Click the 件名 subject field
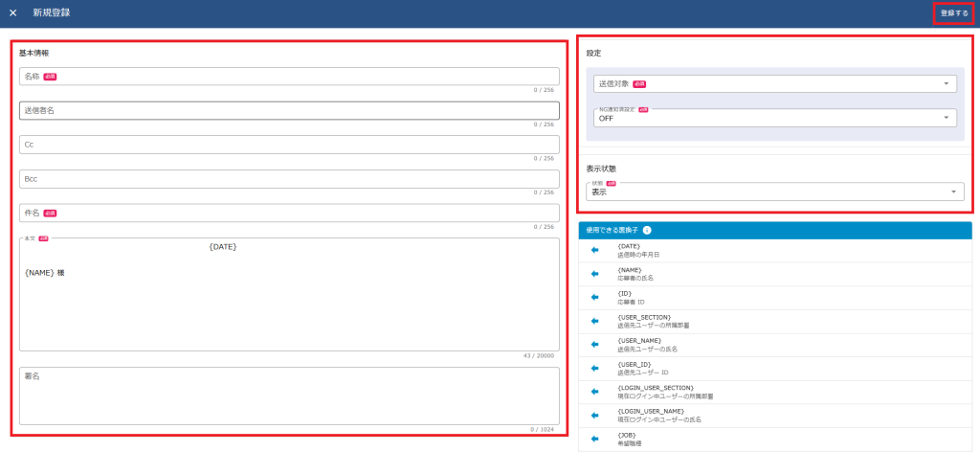 [289, 213]
